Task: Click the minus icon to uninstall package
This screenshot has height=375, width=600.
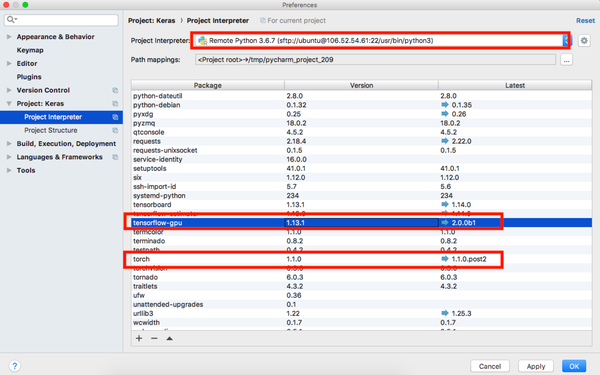Action: tap(154, 338)
